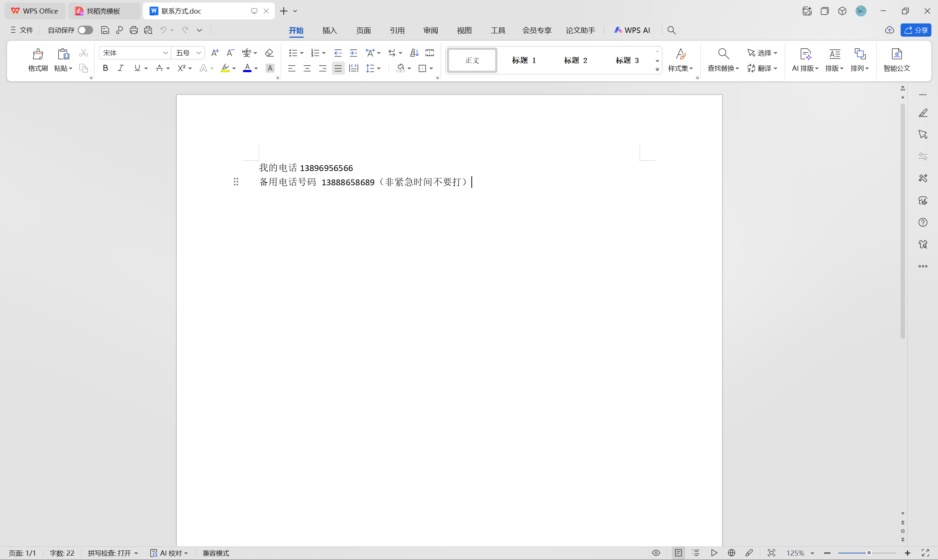Viewport: 938px width, 560px height.
Task: Click the Find and Replace (查找替换) magnifier
Action: coord(723,54)
